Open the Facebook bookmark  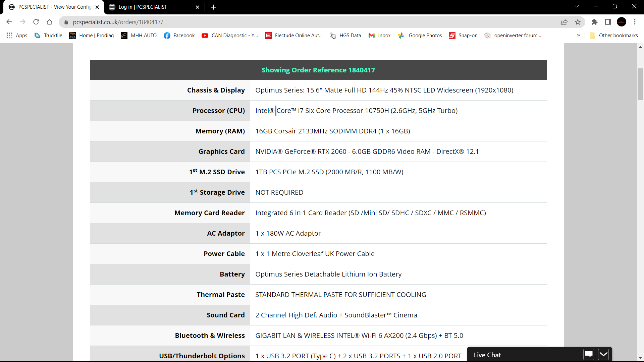tap(179, 36)
